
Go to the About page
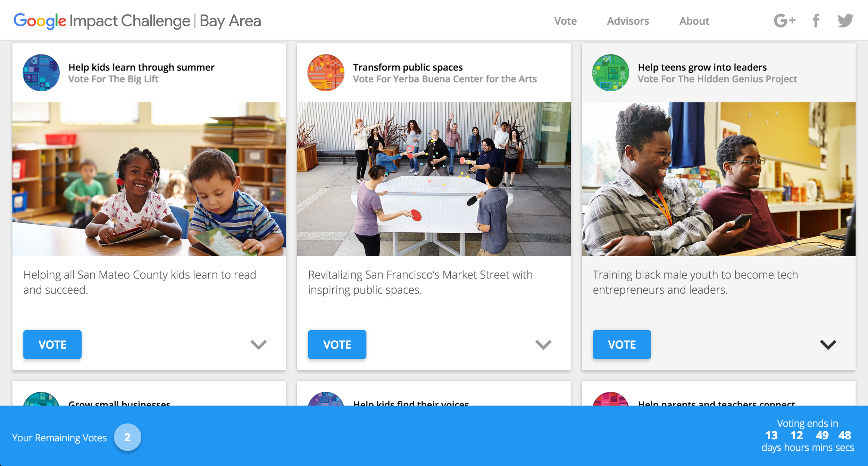694,21
